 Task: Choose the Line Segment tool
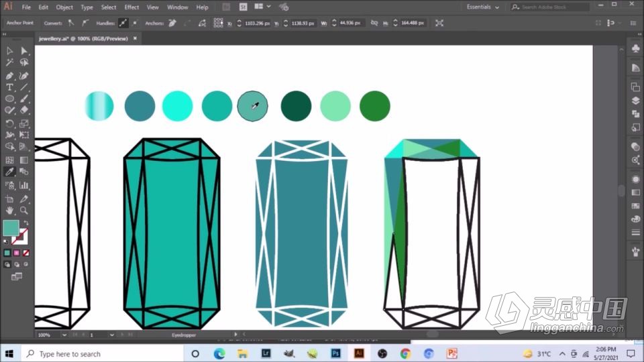pos(24,87)
